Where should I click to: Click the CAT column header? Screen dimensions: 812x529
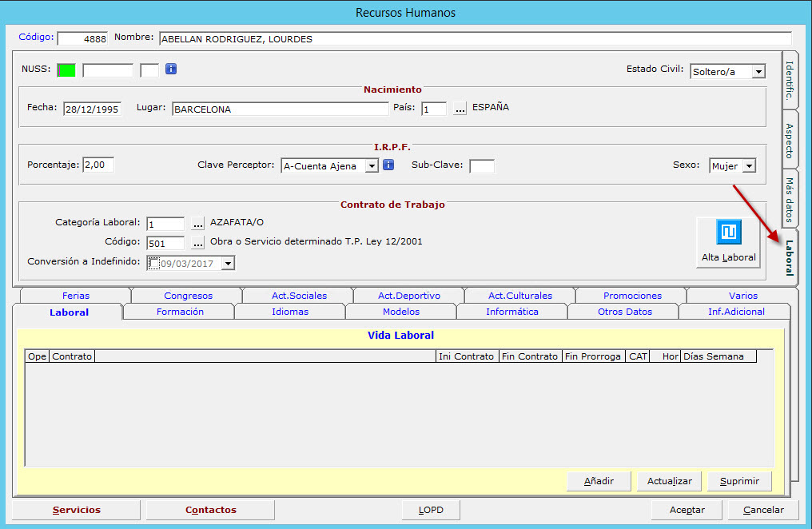point(638,356)
